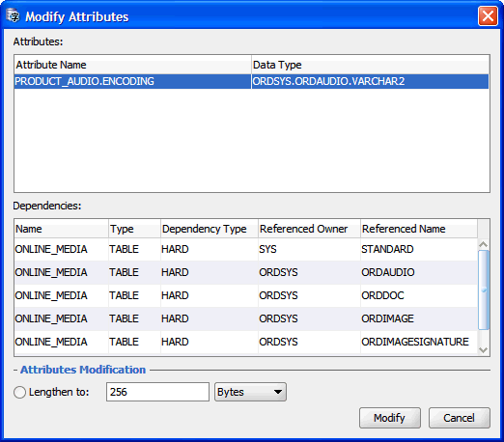Select the Lengthen to radio button

point(19,392)
